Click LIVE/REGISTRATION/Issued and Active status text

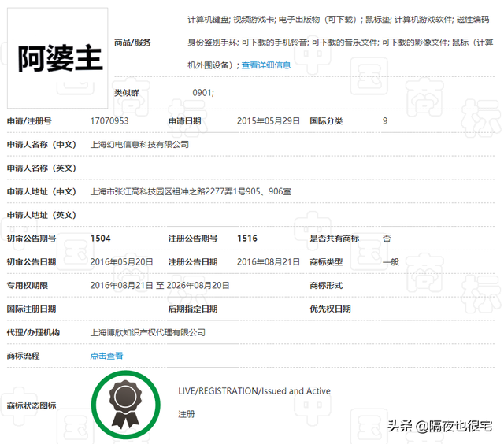[x=254, y=391]
